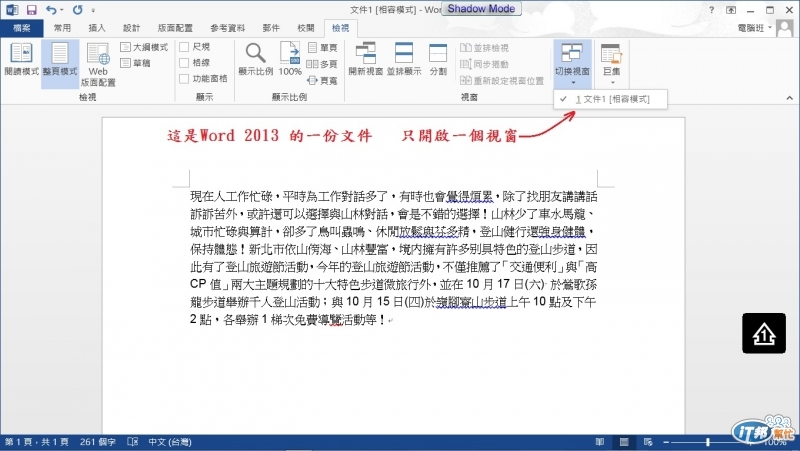Switch to print layout from status bar

[x=623, y=442]
